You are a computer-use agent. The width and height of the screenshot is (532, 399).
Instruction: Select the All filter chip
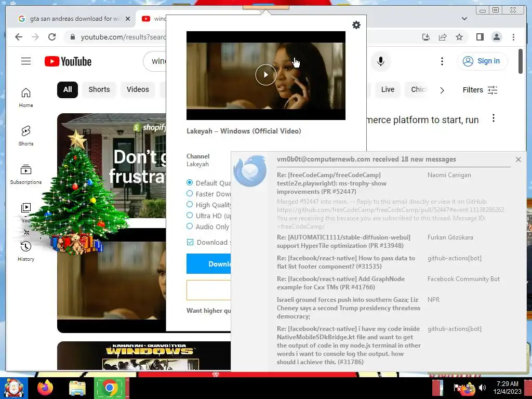point(68,89)
